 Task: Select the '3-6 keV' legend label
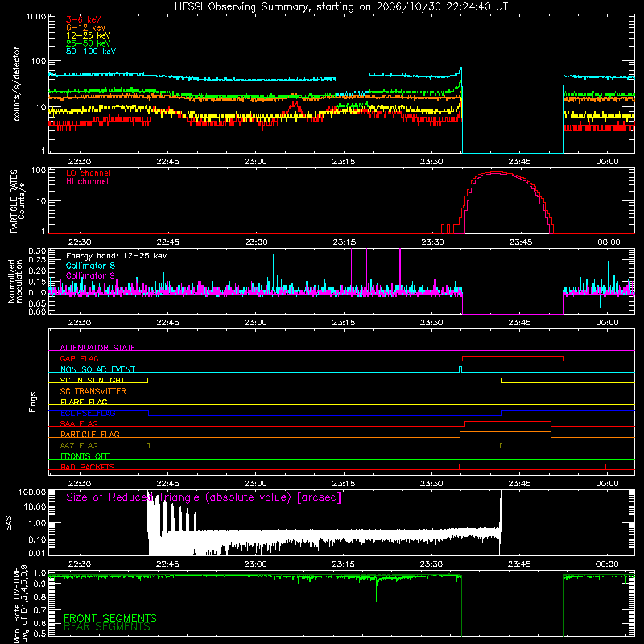click(x=84, y=19)
